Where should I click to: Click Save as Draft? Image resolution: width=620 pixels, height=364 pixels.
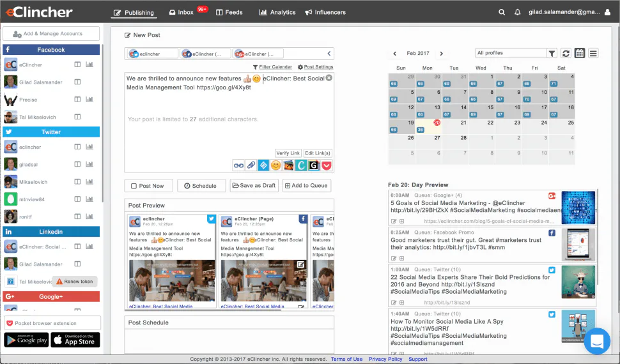[x=254, y=186]
